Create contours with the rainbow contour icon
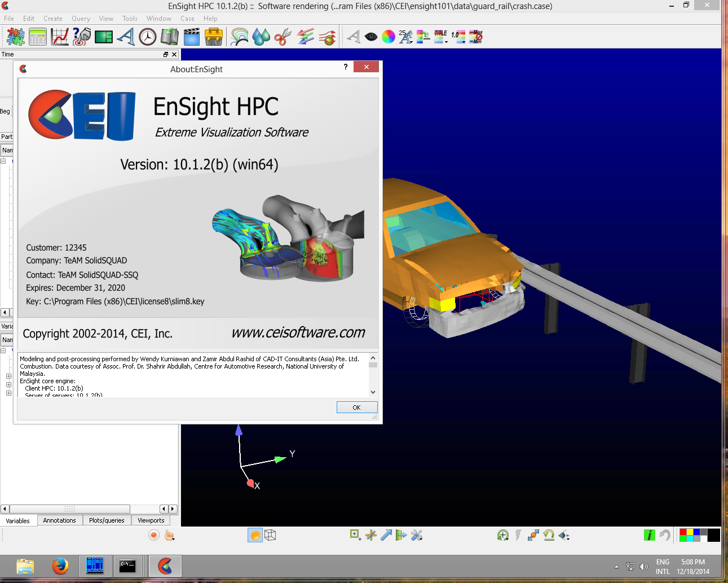The height and width of the screenshot is (583, 728). 240,37
